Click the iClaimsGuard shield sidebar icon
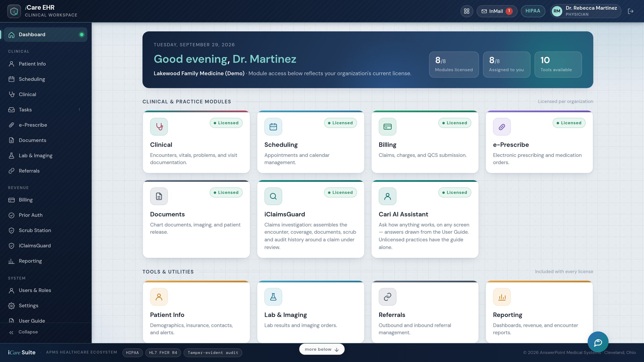Image resolution: width=644 pixels, height=362 pixels. tap(11, 246)
